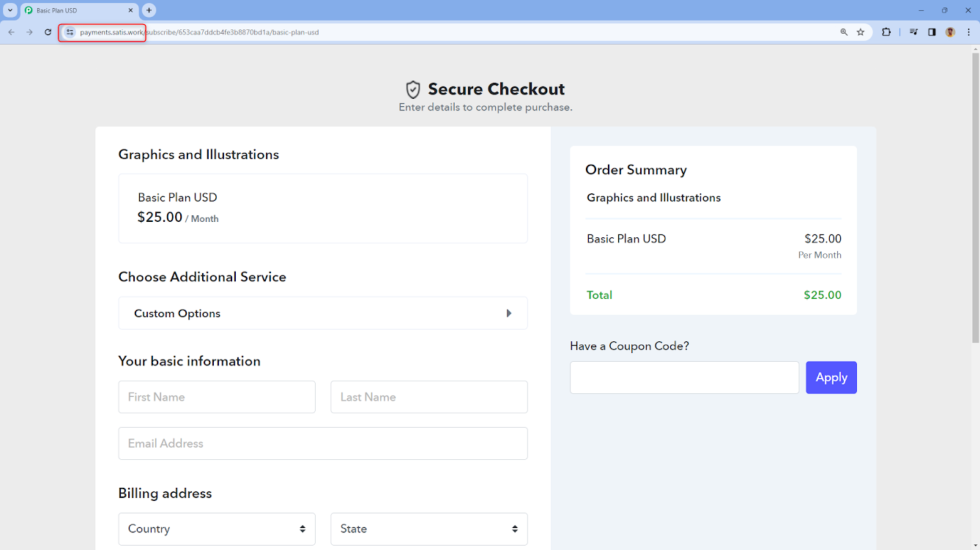This screenshot has height=550, width=980.
Task: Click the coupon code input box
Action: (684, 377)
